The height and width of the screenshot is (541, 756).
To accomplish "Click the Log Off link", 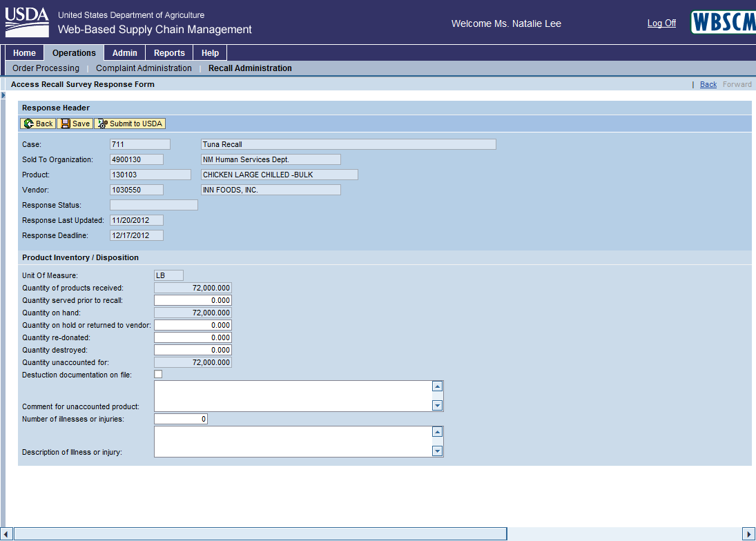I will 661,23.
